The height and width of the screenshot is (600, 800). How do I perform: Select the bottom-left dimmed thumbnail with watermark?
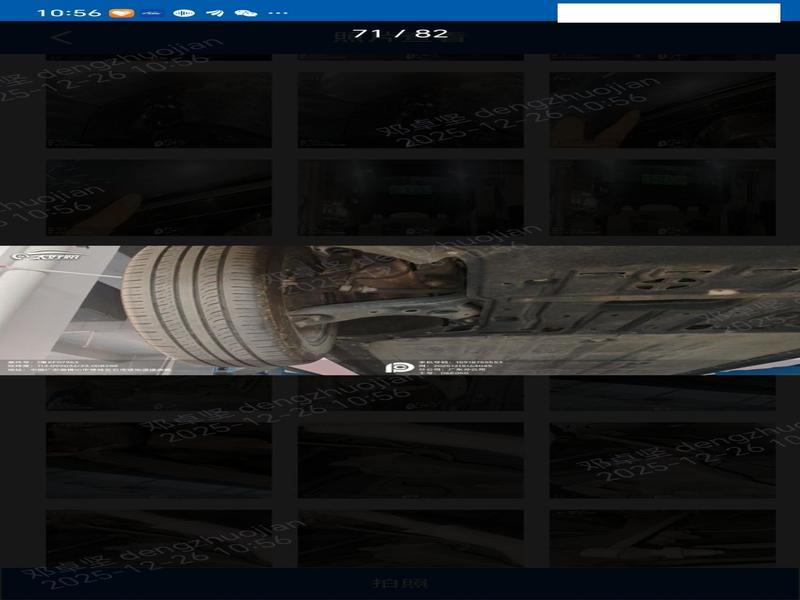tap(158, 538)
